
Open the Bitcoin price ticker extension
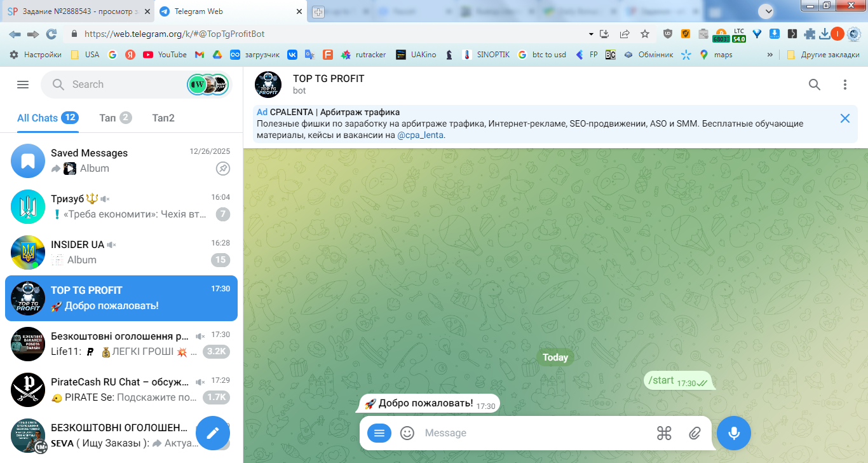click(x=721, y=34)
